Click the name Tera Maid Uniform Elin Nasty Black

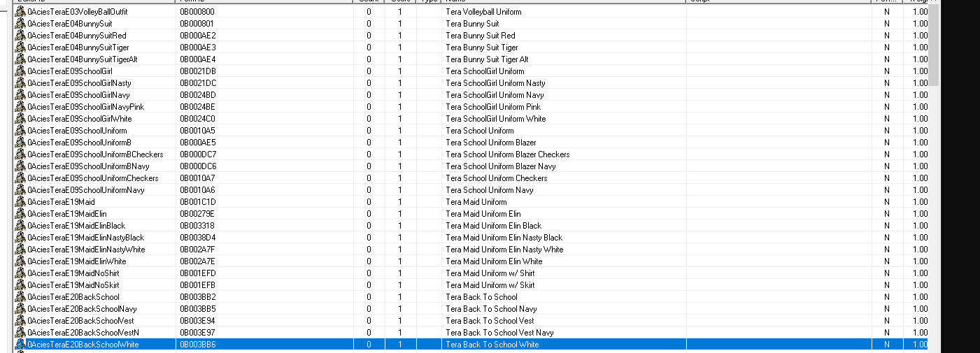click(504, 238)
